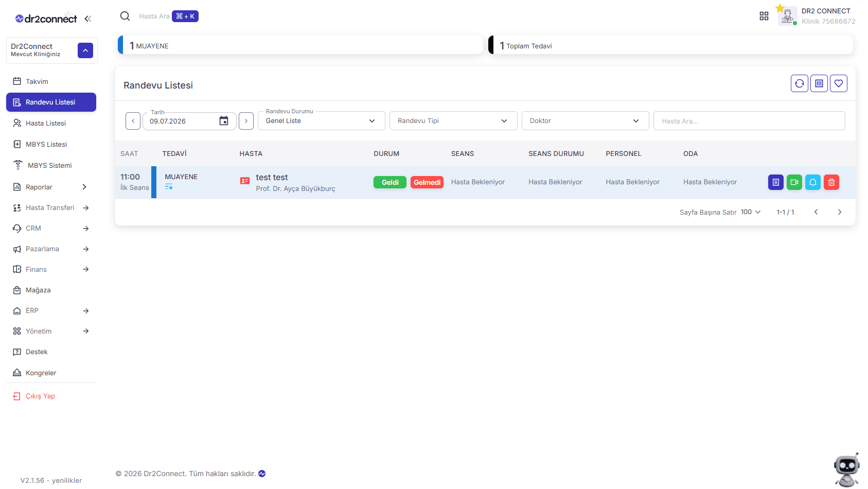This screenshot has width=868, height=489.
Task: Open the Doktor dropdown
Action: tap(586, 121)
